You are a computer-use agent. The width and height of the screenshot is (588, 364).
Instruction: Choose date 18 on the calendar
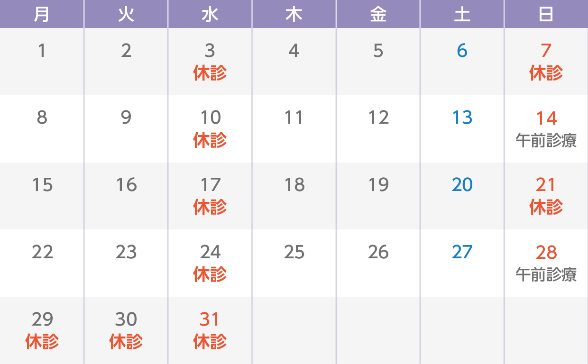(x=294, y=185)
